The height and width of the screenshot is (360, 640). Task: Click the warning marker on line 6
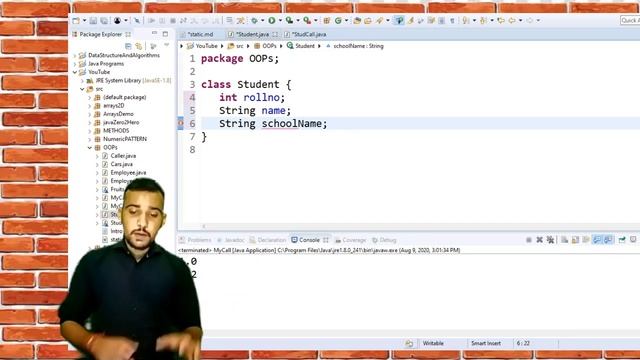coord(180,123)
